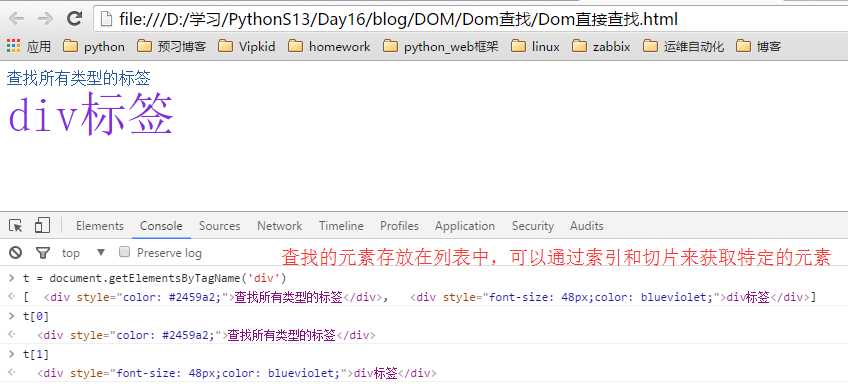Image resolution: width=848 pixels, height=384 pixels.
Task: Go forward with the browser forward arrow
Action: 45,19
